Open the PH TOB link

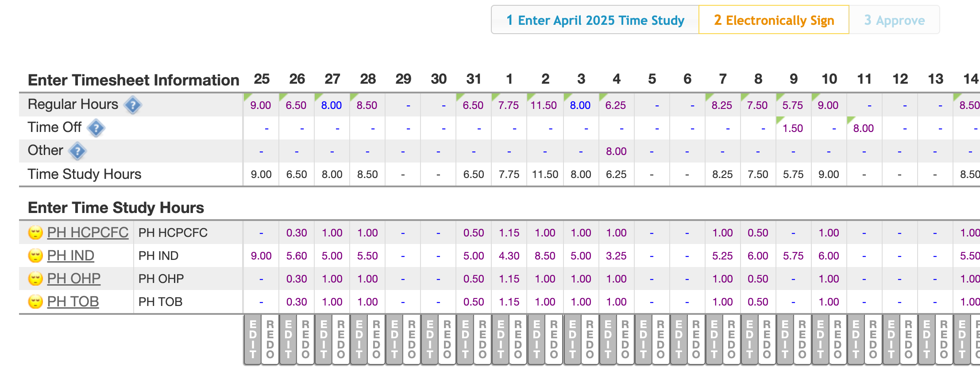point(73,302)
